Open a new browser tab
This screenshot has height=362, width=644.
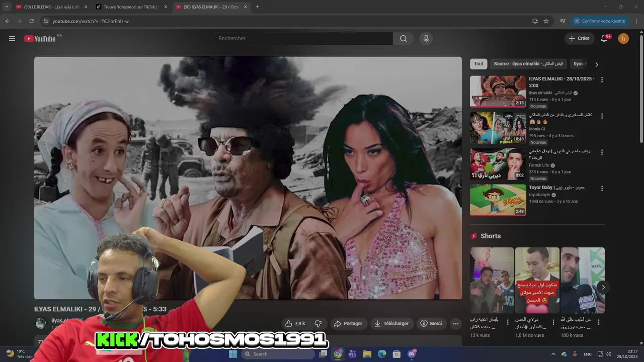[x=258, y=7]
